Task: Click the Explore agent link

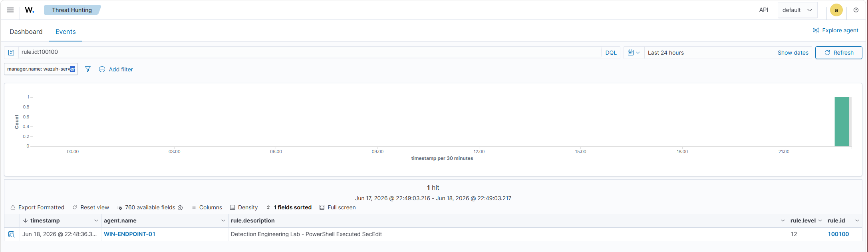Action: [835, 30]
